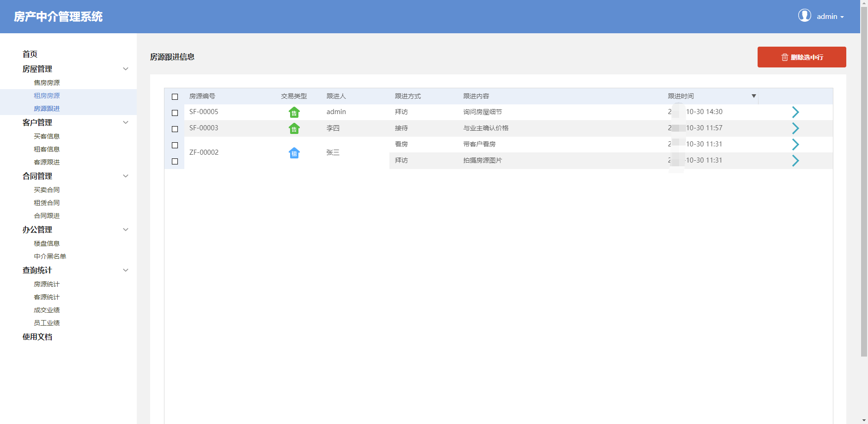Click the blue rent house icon for ZF-00002

tap(294, 153)
